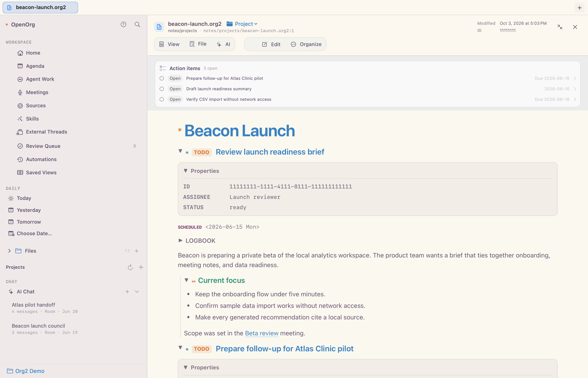Open the Project type dropdown
Image resolution: width=588 pixels, height=378 pixels.
click(x=242, y=24)
